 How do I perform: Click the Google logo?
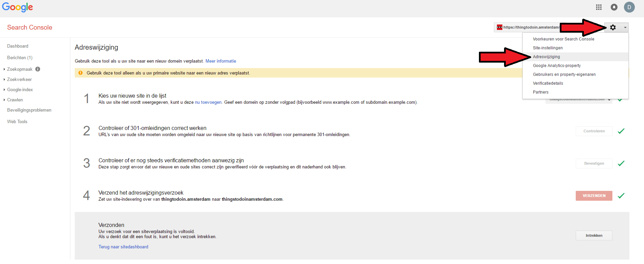[x=18, y=7]
